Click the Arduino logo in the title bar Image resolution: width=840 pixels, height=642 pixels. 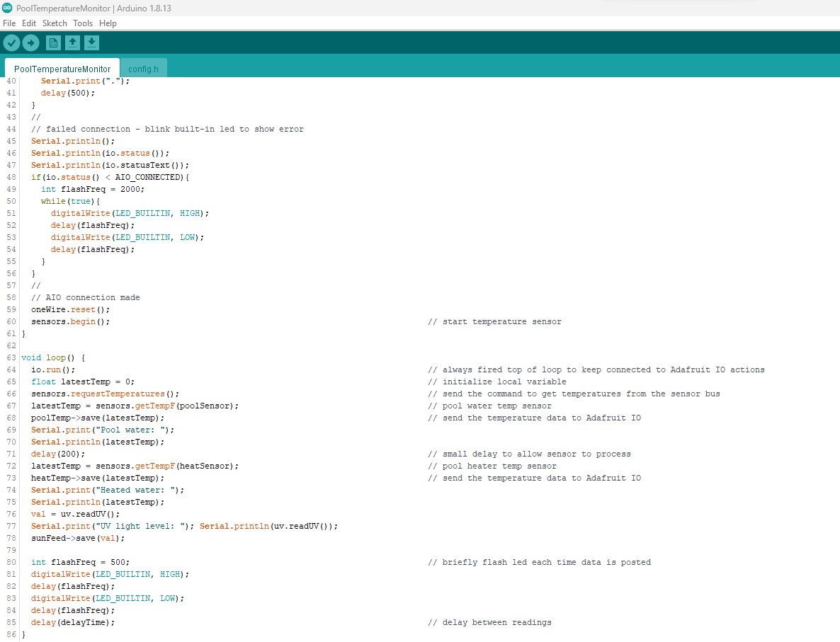point(7,8)
